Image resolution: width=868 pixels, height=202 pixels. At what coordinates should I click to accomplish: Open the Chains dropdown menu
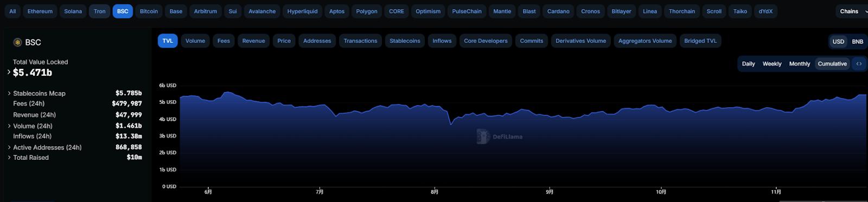point(852,11)
